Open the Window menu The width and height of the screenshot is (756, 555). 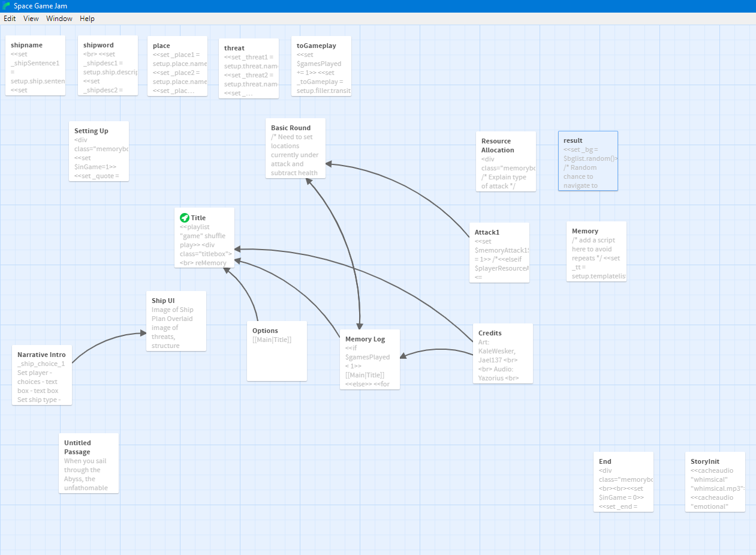(x=59, y=19)
